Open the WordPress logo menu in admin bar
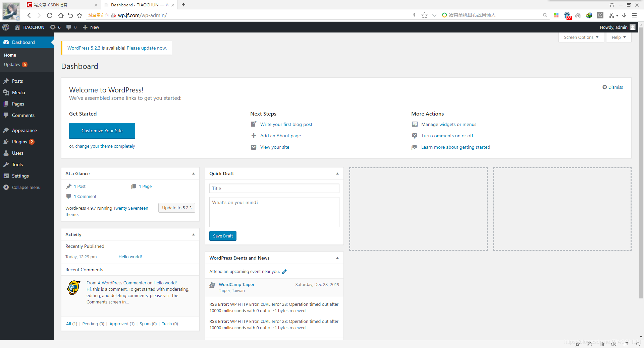The image size is (644, 348). pos(6,27)
